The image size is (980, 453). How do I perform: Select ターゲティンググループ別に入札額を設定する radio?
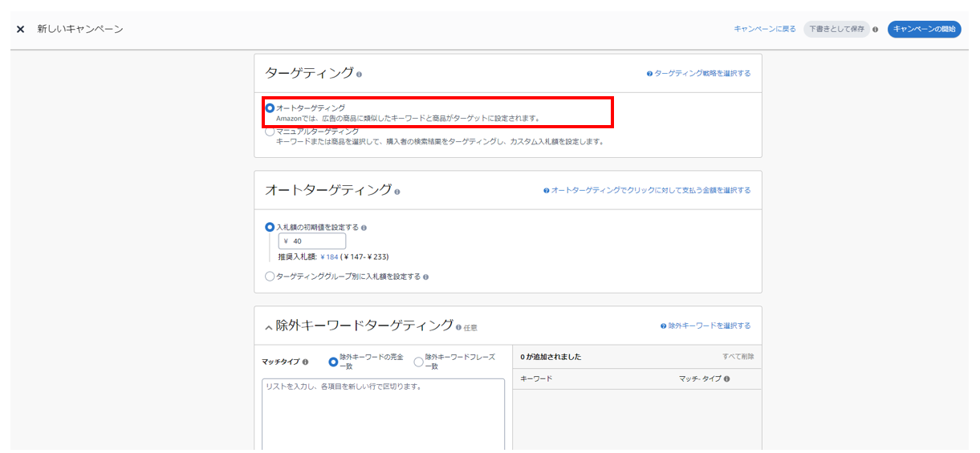click(x=270, y=277)
